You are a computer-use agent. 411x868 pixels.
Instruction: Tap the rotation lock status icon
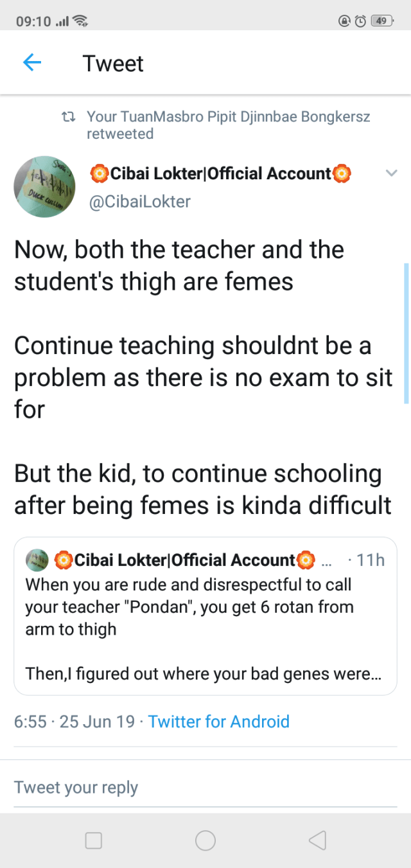click(x=344, y=21)
